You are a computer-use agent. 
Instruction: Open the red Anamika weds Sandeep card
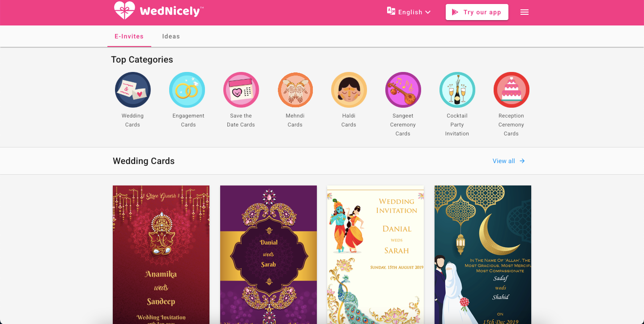[x=161, y=255]
